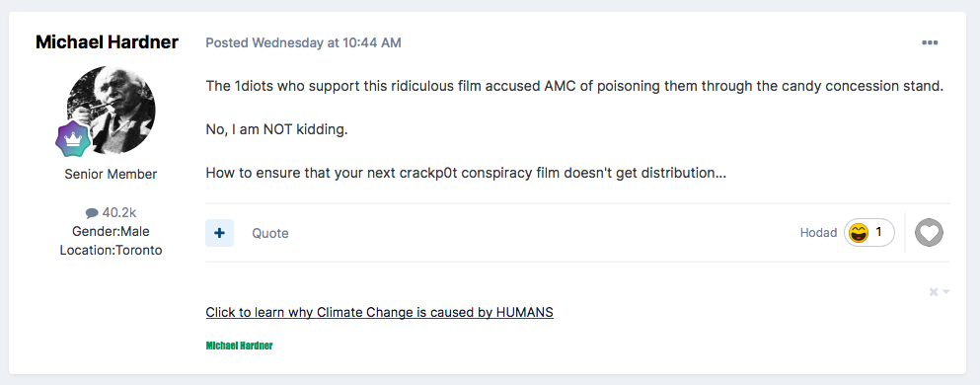The height and width of the screenshot is (385, 980).
Task: Click the reaction count number 1
Action: [878, 233]
